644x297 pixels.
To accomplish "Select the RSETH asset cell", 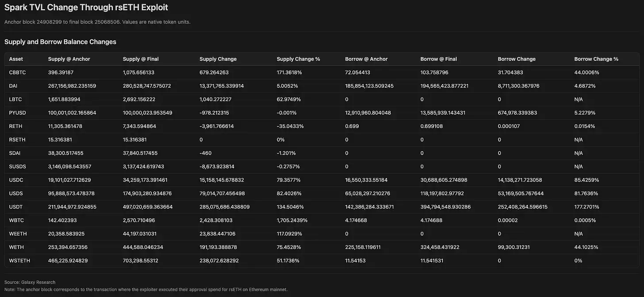I will [16, 139].
